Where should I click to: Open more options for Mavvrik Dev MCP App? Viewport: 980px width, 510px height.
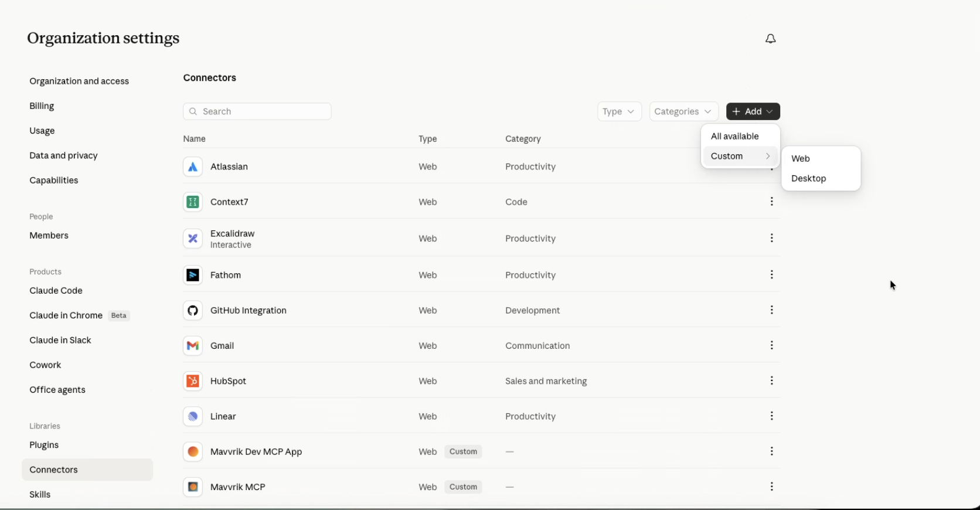tap(772, 451)
